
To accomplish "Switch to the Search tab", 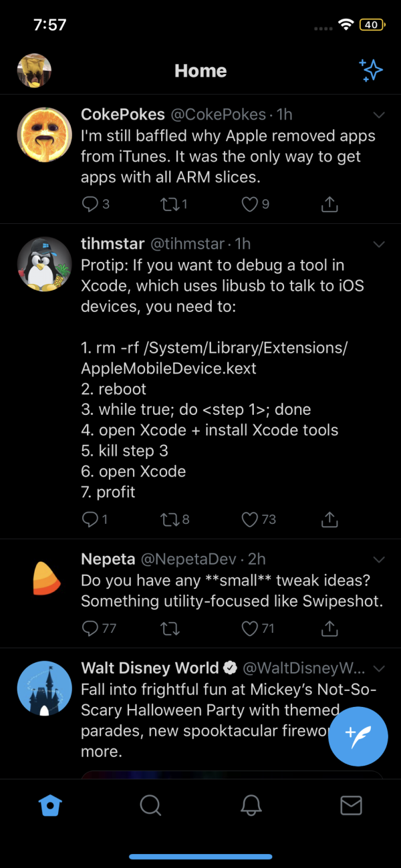I will coord(150,805).
